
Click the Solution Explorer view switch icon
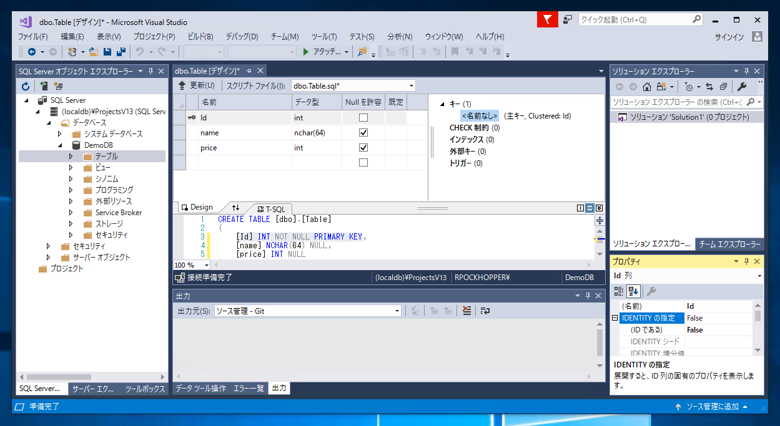click(x=661, y=87)
